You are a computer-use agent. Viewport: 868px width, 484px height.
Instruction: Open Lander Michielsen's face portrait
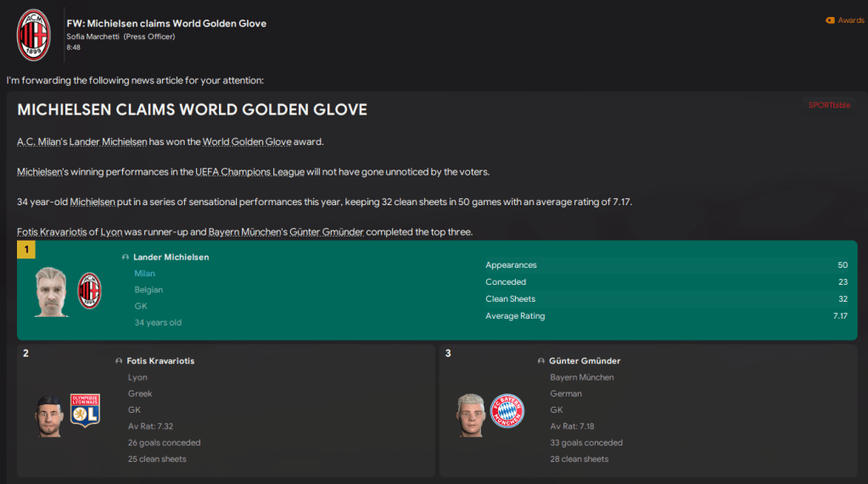[x=52, y=292]
